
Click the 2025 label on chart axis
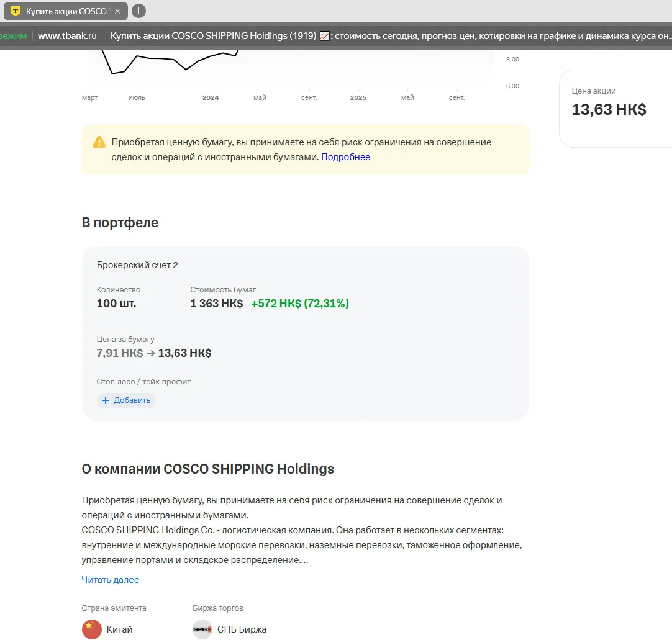(x=358, y=97)
